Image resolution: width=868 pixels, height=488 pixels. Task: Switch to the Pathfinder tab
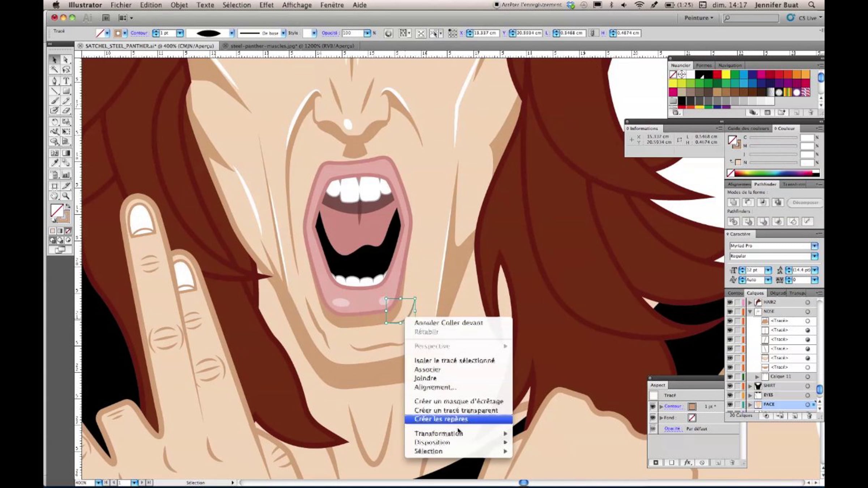tap(765, 184)
